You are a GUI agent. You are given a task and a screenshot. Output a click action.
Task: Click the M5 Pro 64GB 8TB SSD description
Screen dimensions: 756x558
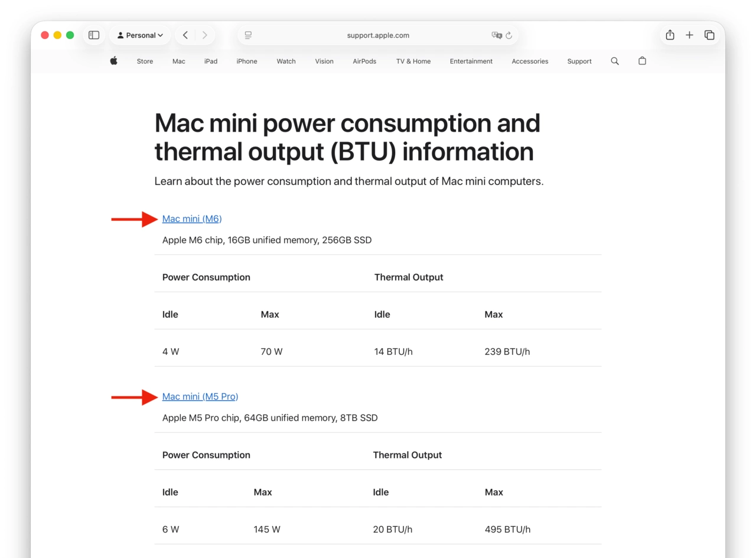click(x=270, y=418)
